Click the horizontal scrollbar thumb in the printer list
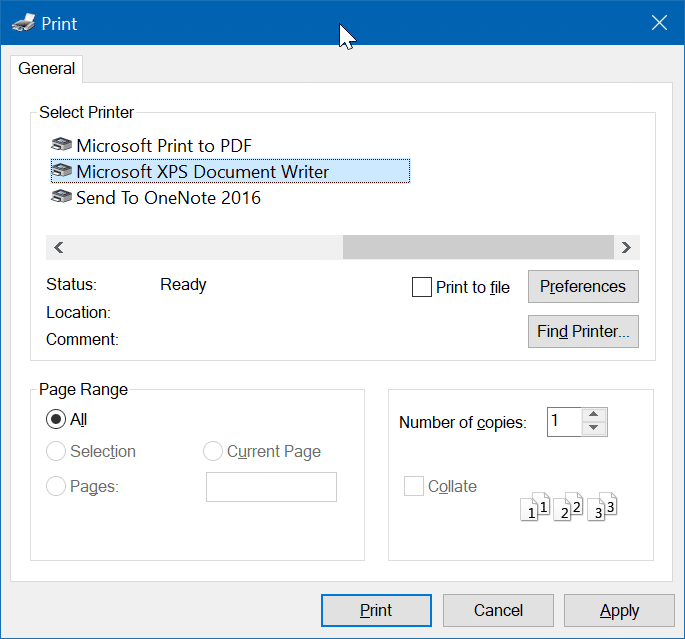This screenshot has width=685, height=639. click(x=478, y=248)
